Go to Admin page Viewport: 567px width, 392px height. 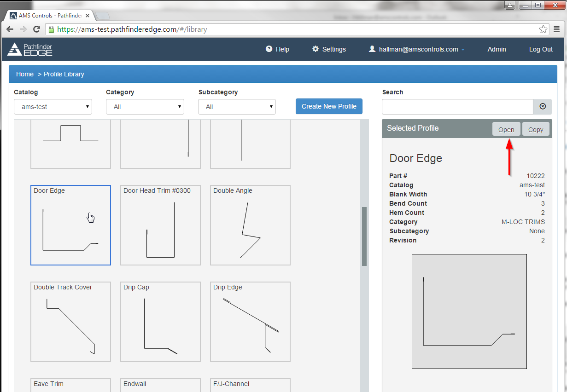pos(497,49)
